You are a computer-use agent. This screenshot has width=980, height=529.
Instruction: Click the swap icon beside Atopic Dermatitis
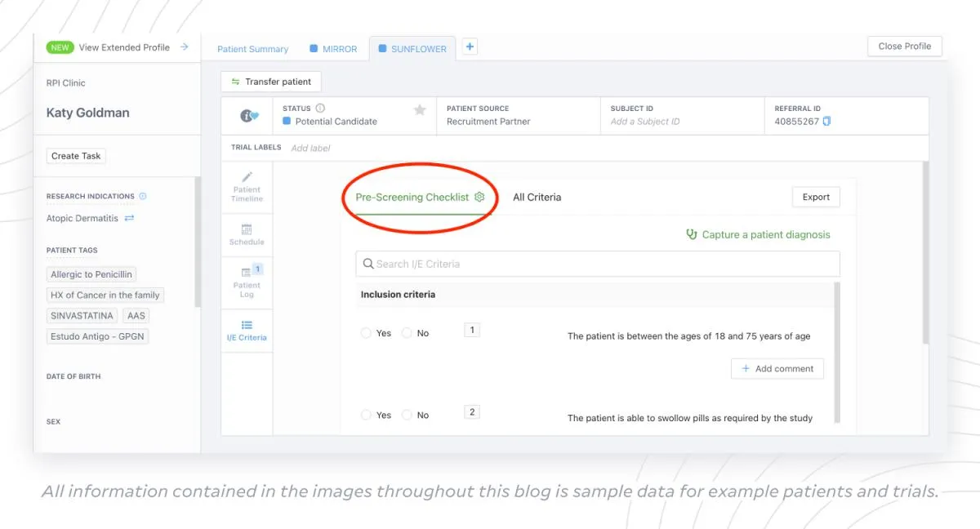(129, 219)
